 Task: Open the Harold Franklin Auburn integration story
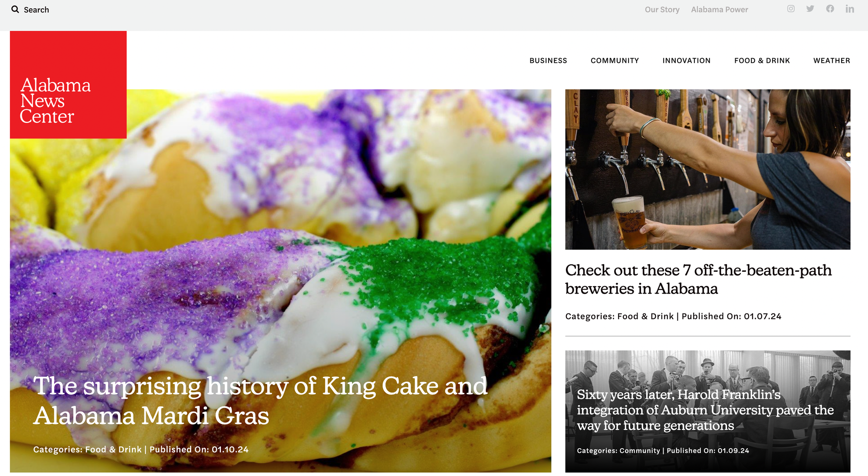(705, 410)
